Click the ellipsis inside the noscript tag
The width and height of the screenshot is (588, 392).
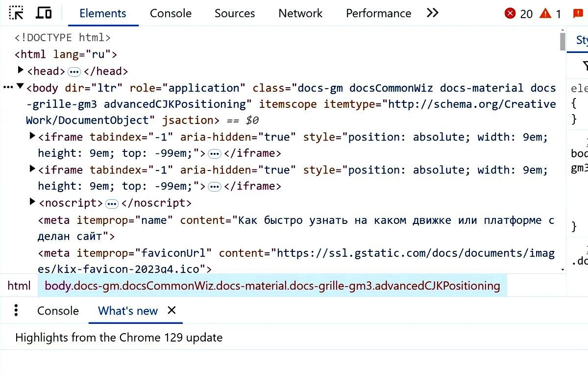coord(112,203)
